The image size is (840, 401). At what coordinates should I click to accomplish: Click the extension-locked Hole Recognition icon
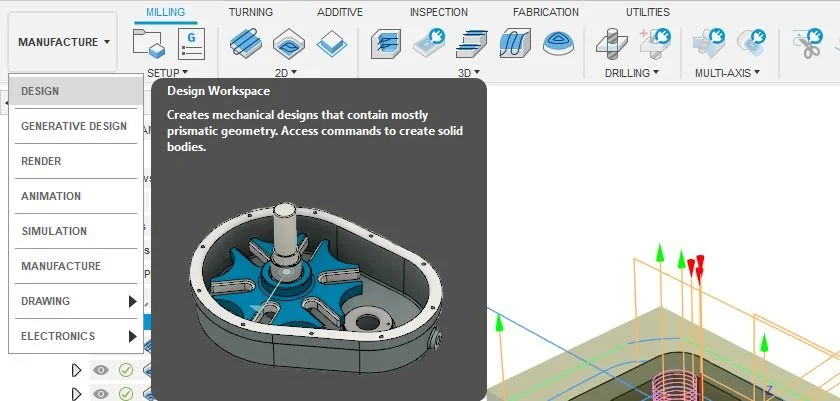tap(655, 42)
